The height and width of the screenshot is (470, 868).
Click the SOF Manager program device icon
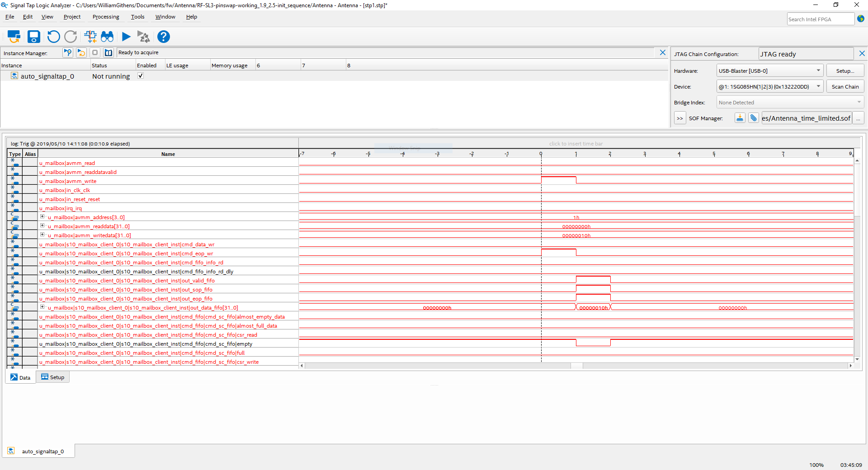point(740,118)
